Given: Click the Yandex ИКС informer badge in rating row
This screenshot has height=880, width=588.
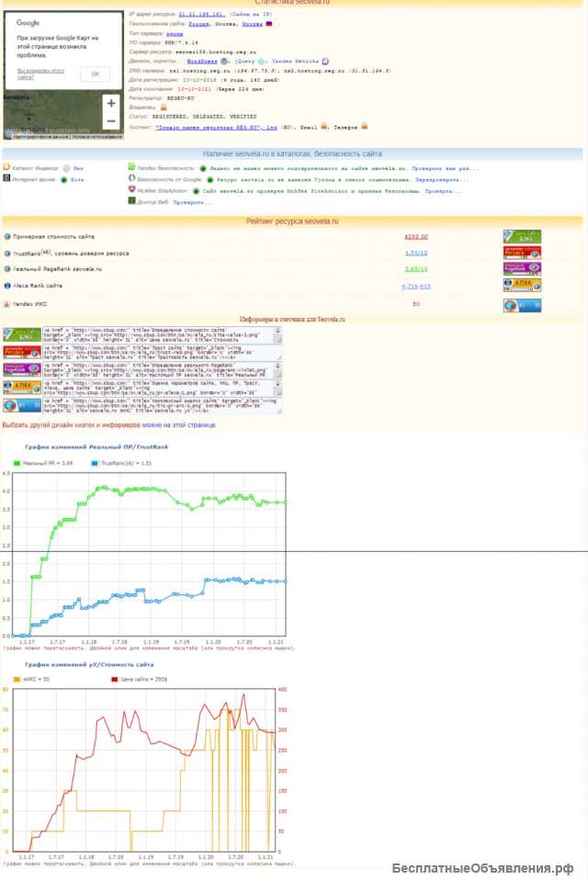Looking at the screenshot, I should pos(521,304).
